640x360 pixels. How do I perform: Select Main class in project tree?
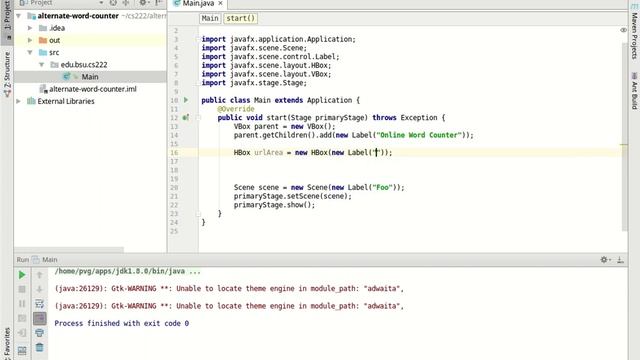point(90,77)
